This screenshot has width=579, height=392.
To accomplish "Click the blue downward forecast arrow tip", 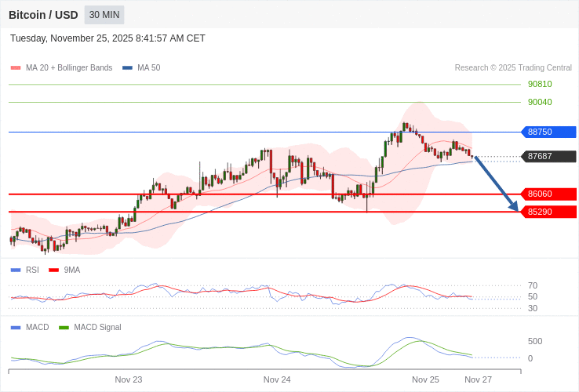I will 516,209.
